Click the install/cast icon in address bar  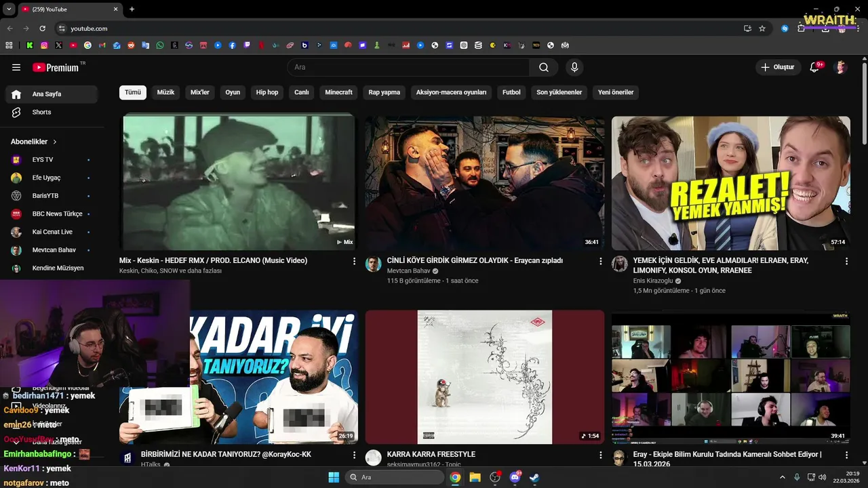(747, 28)
